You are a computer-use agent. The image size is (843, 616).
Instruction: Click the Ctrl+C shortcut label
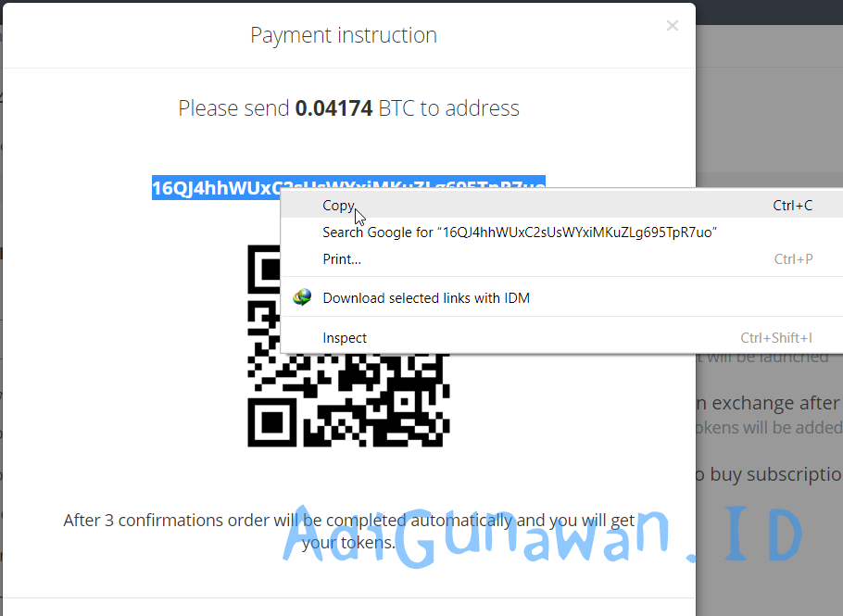pos(792,206)
